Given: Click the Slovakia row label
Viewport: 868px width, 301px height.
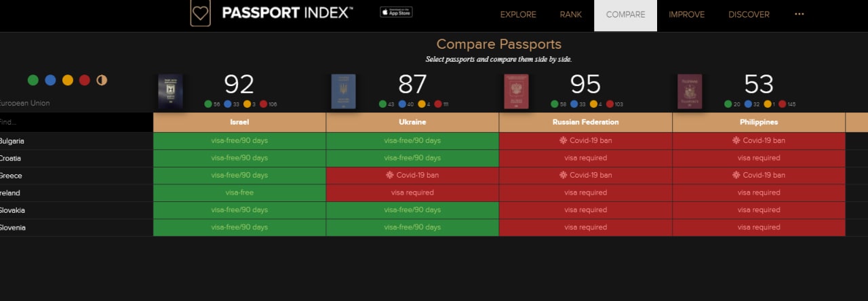Looking at the screenshot, I should pos(12,210).
